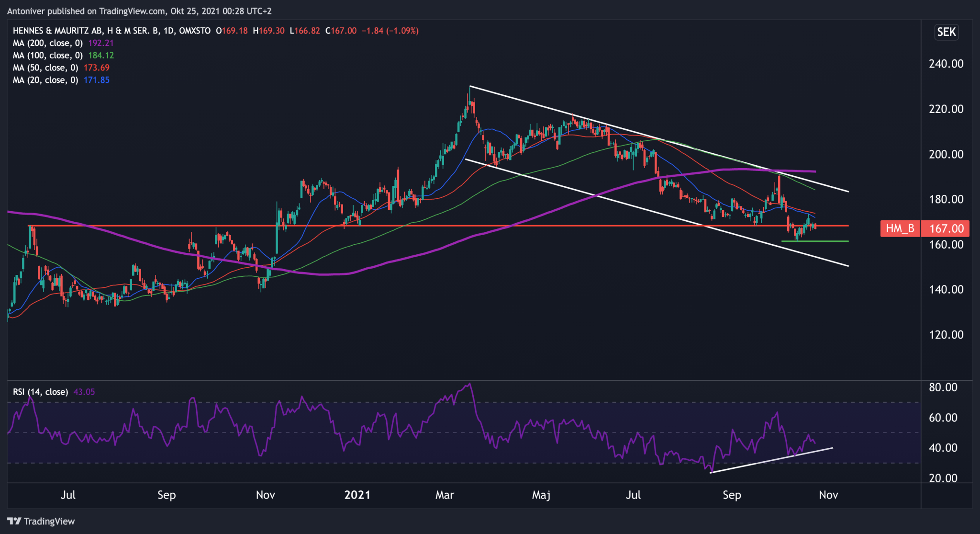Click the OMXSTO exchange label in title
The image size is (980, 534).
(x=195, y=31)
